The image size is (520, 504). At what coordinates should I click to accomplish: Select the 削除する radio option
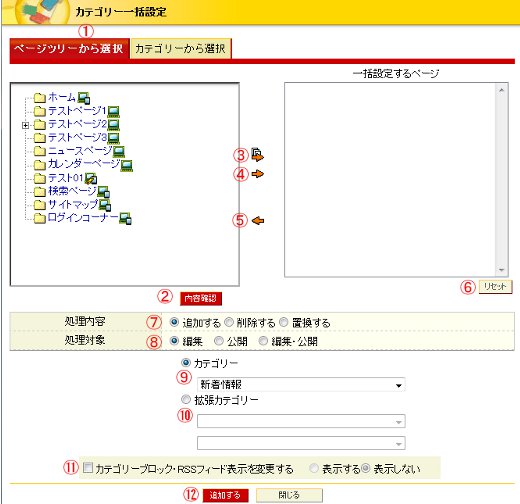point(229,322)
